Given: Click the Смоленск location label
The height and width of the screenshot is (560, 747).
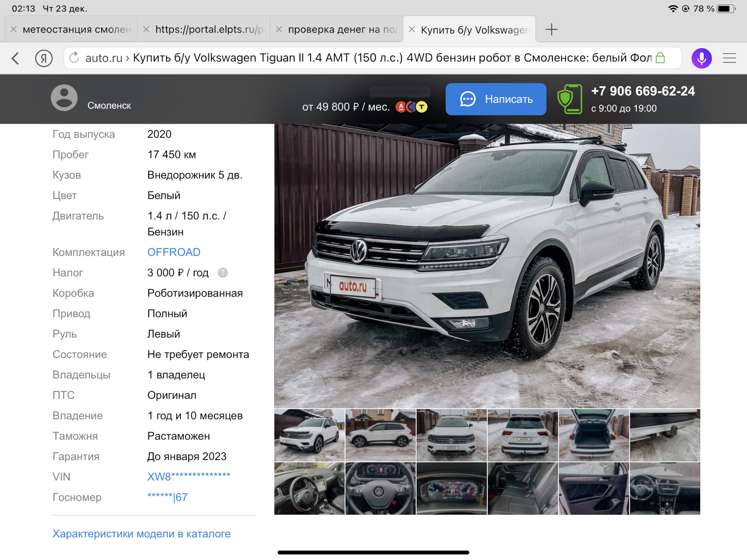Looking at the screenshot, I should [109, 106].
